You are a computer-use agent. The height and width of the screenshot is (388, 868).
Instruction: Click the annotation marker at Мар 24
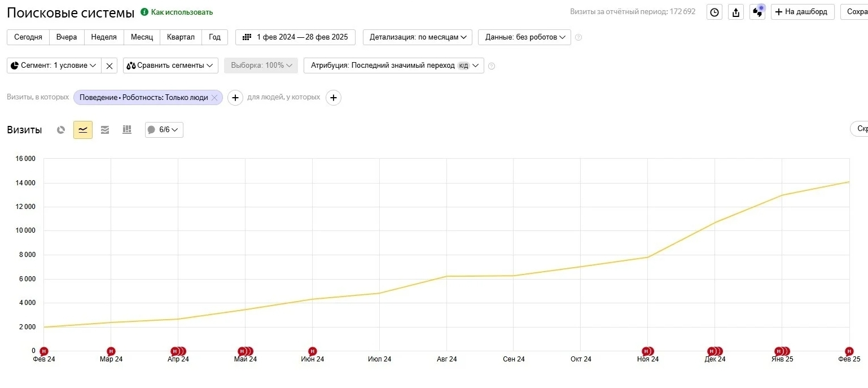tap(111, 351)
